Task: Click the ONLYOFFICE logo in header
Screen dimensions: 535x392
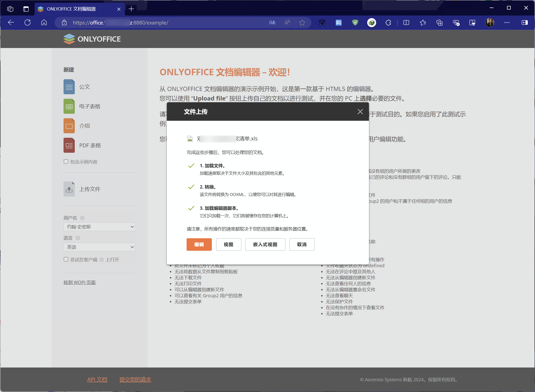Action: pyautogui.click(x=92, y=39)
